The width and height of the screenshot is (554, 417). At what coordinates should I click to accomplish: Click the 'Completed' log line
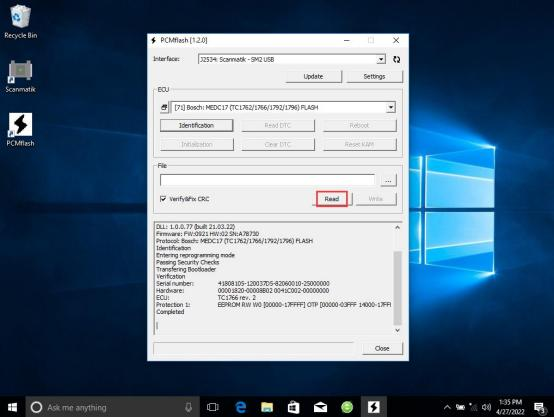point(170,312)
